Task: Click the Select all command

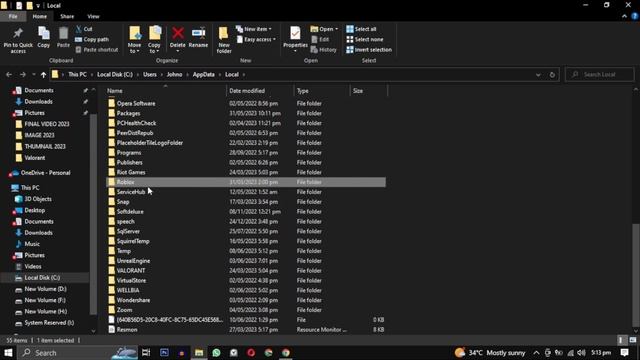Action: [361, 29]
